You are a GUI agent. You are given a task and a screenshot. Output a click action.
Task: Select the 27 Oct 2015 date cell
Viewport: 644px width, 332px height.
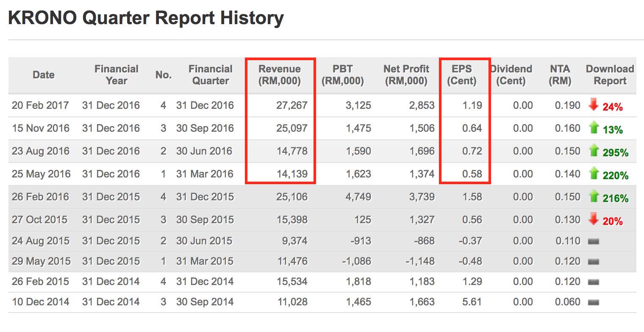39,220
